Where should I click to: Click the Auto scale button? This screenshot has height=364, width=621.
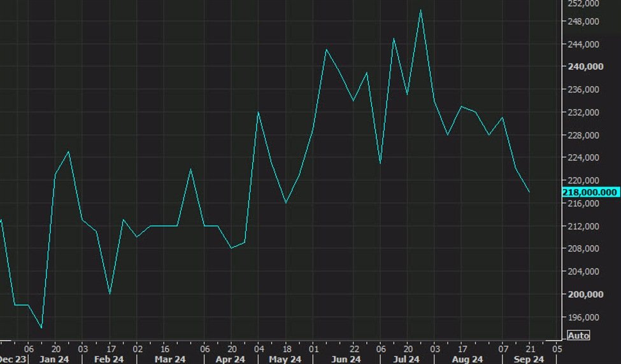coord(578,335)
